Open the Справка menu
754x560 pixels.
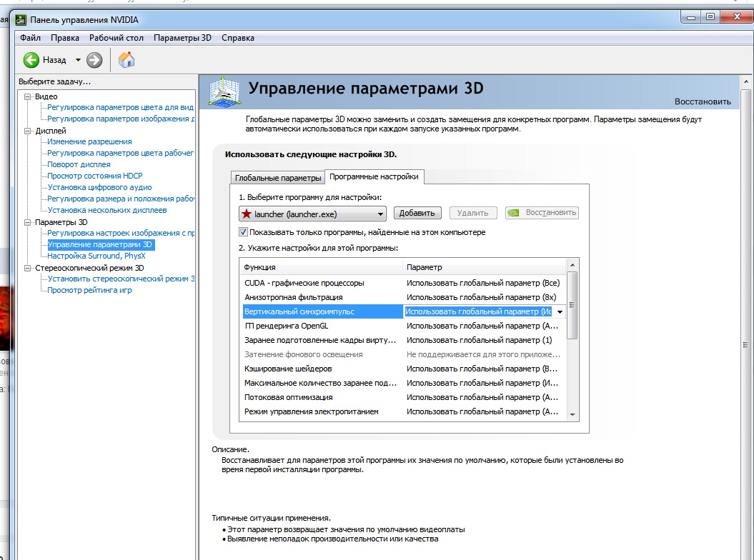(x=238, y=37)
